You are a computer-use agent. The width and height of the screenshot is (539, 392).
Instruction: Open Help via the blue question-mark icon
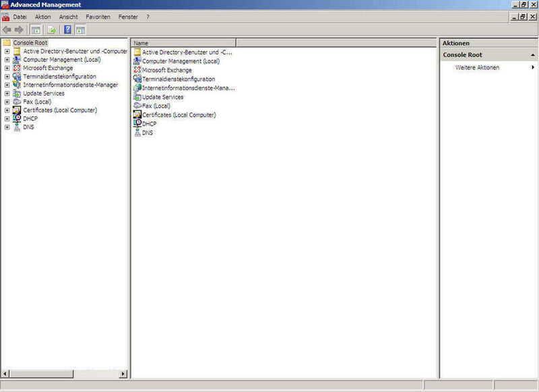67,30
